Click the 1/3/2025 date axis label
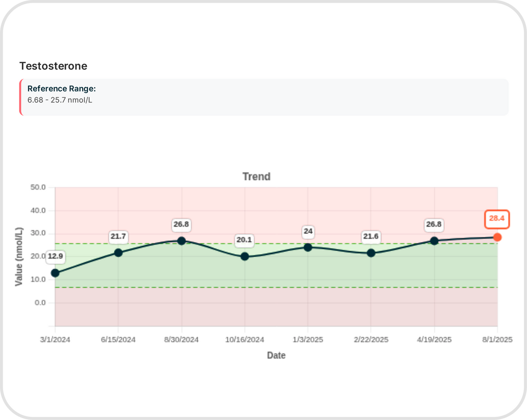The height and width of the screenshot is (420, 527). coord(308,340)
